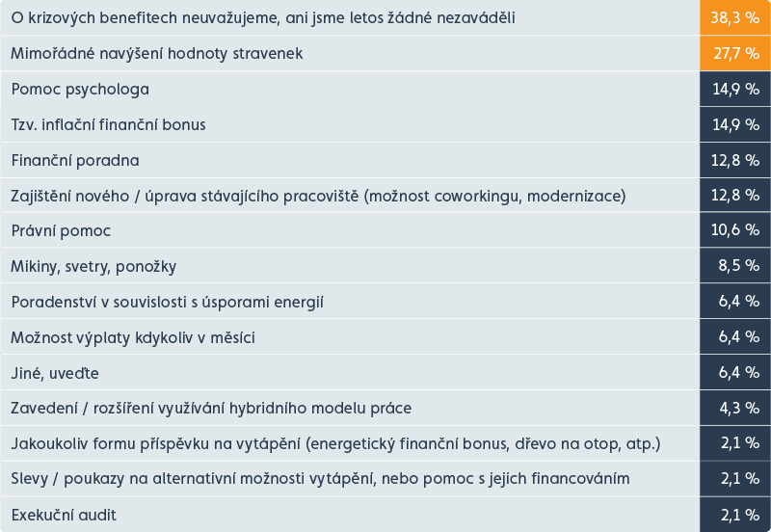
Task: Select 'Jakoukoliv formu příspěvku na vytápění' row
Action: (x=335, y=443)
